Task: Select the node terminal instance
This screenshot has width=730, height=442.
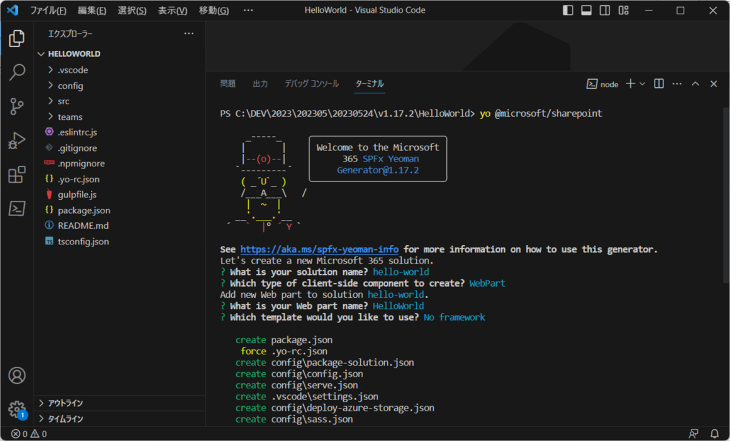Action: coord(602,84)
